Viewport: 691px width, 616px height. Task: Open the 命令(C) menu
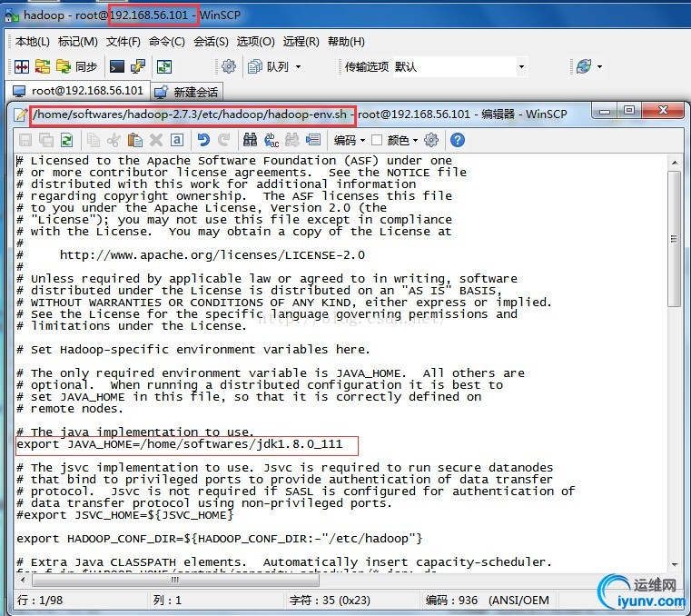[x=166, y=42]
